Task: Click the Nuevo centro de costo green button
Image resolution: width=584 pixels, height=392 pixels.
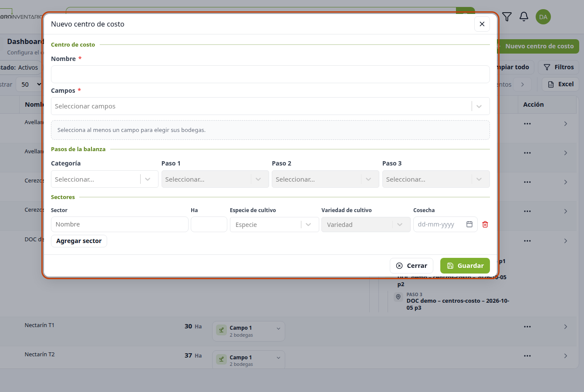Action: pos(538,46)
